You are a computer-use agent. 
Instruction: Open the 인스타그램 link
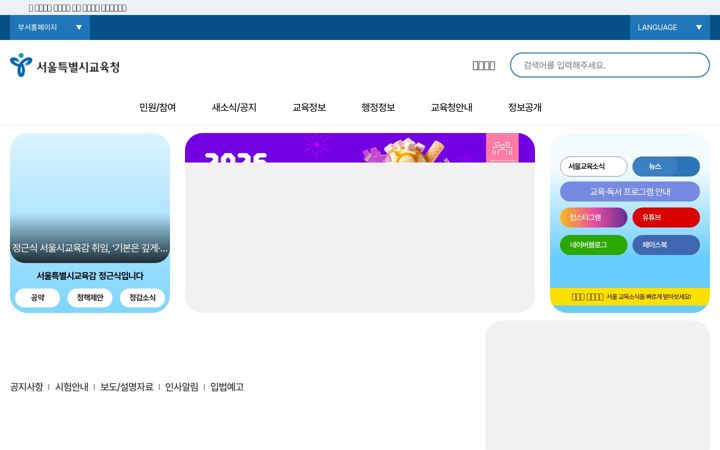click(x=594, y=217)
